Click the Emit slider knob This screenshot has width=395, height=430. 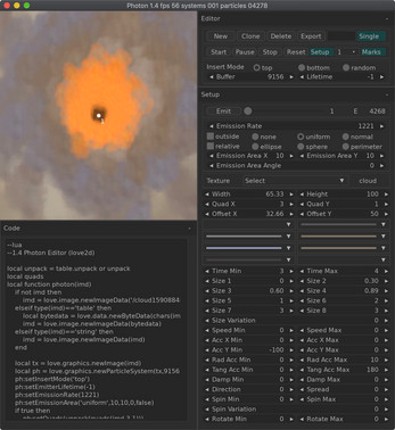point(248,111)
